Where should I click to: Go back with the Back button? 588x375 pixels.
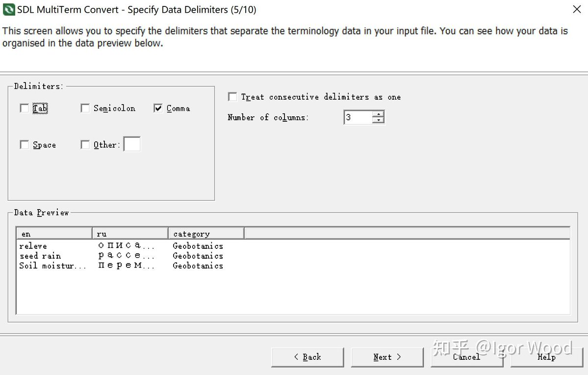pos(307,357)
